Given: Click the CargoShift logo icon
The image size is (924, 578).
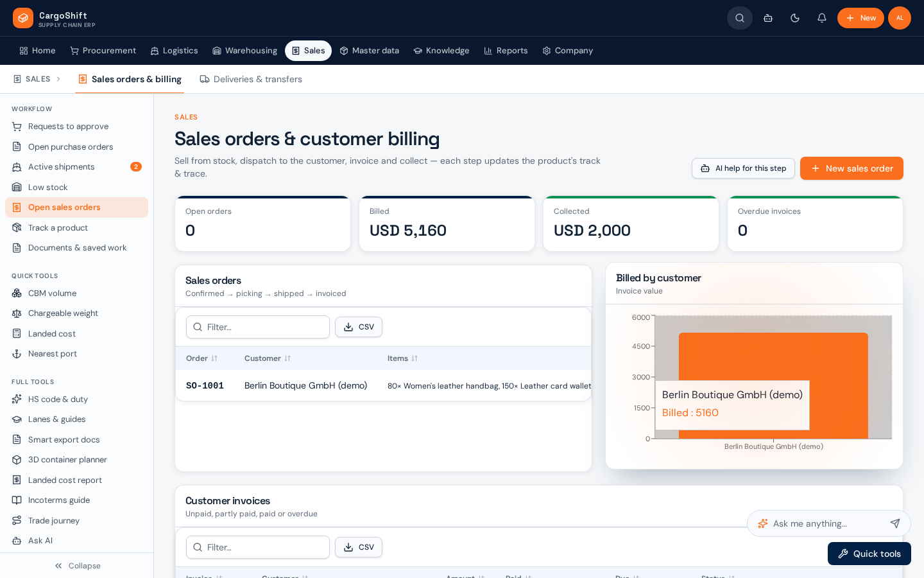Looking at the screenshot, I should point(23,18).
